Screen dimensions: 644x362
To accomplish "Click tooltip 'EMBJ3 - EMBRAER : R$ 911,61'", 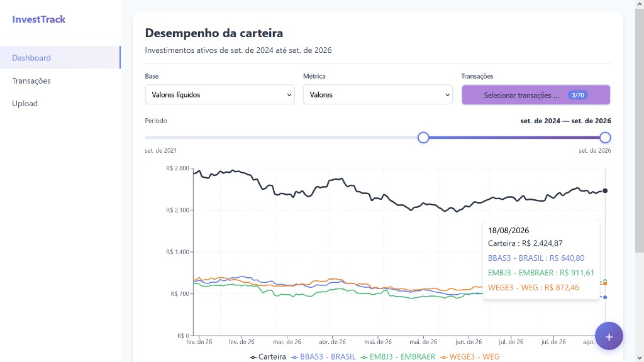I will pyautogui.click(x=541, y=273).
